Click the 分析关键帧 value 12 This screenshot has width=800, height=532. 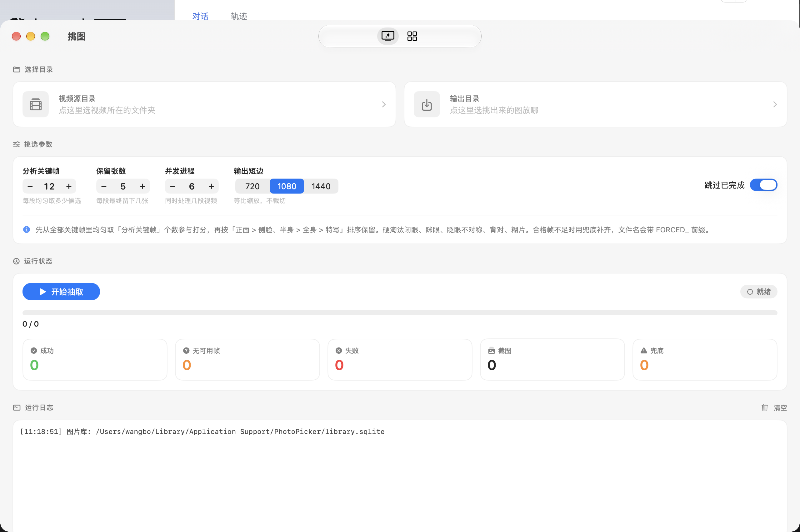pos(49,186)
